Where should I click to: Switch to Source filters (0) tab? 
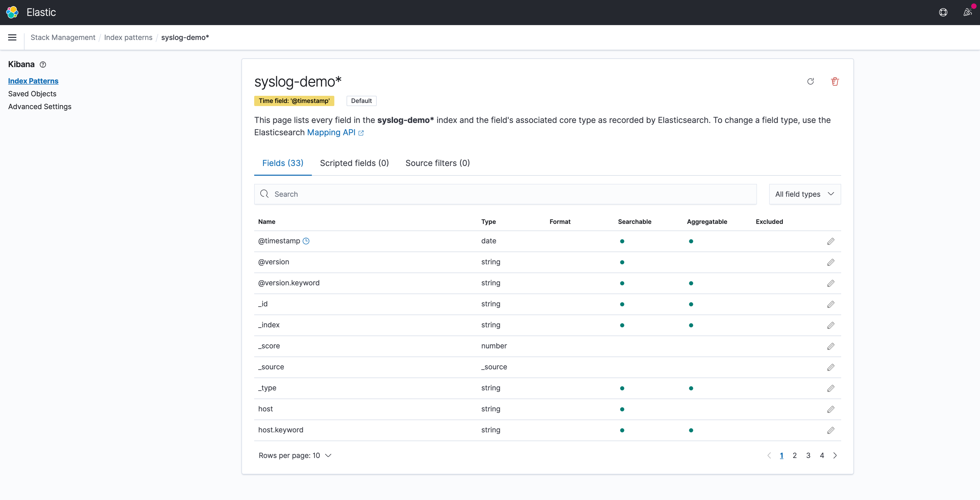(438, 163)
